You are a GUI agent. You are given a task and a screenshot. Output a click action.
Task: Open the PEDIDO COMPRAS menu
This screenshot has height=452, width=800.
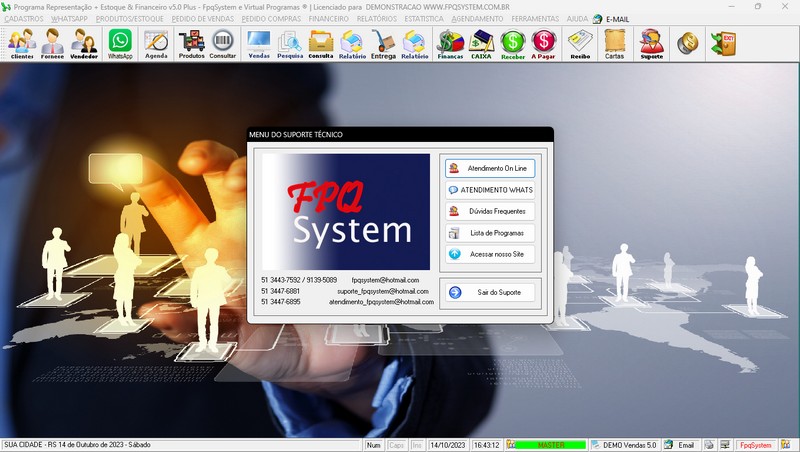[271, 19]
